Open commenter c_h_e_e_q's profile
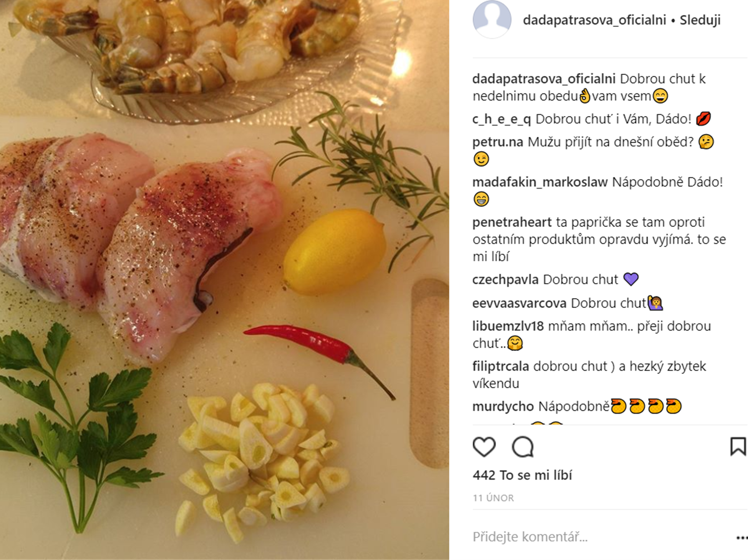Screen dimensions: 748x560 pos(501,119)
